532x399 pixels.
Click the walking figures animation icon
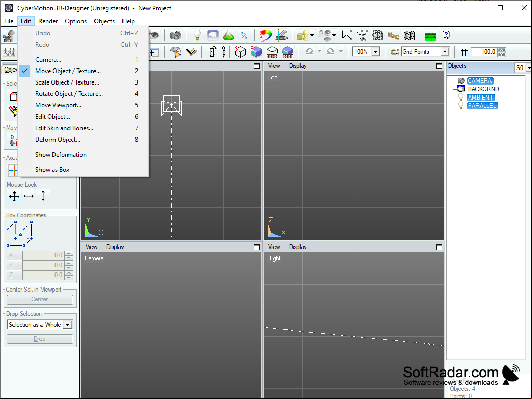(x=9, y=52)
